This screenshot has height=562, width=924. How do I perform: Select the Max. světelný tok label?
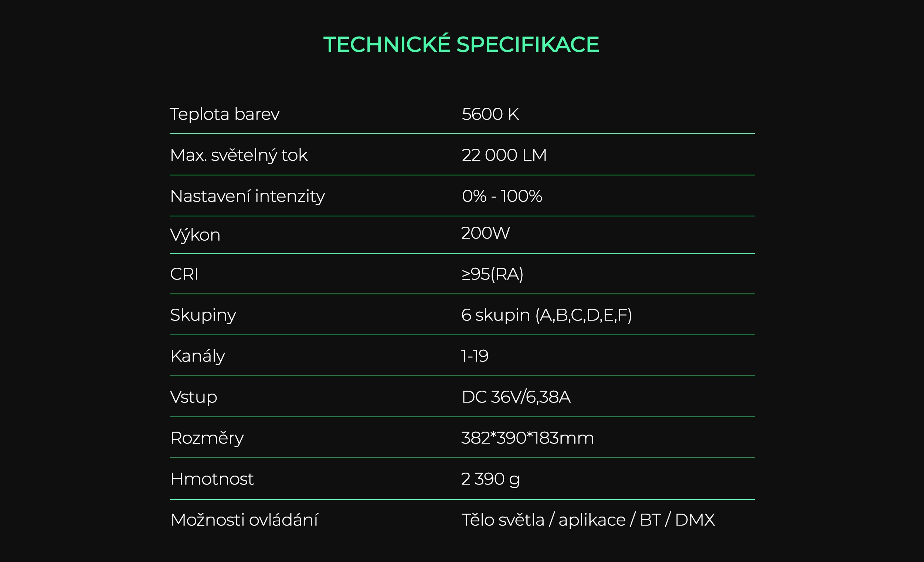[238, 156]
